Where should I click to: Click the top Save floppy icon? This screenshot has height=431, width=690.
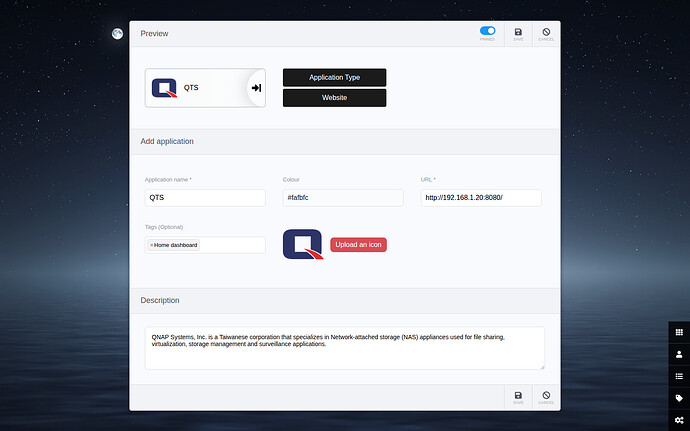click(518, 32)
